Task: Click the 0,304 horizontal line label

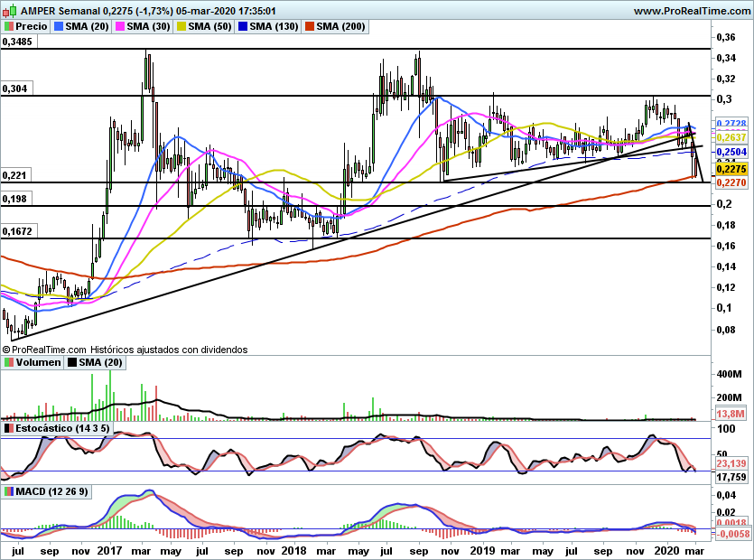Action: tap(15, 89)
